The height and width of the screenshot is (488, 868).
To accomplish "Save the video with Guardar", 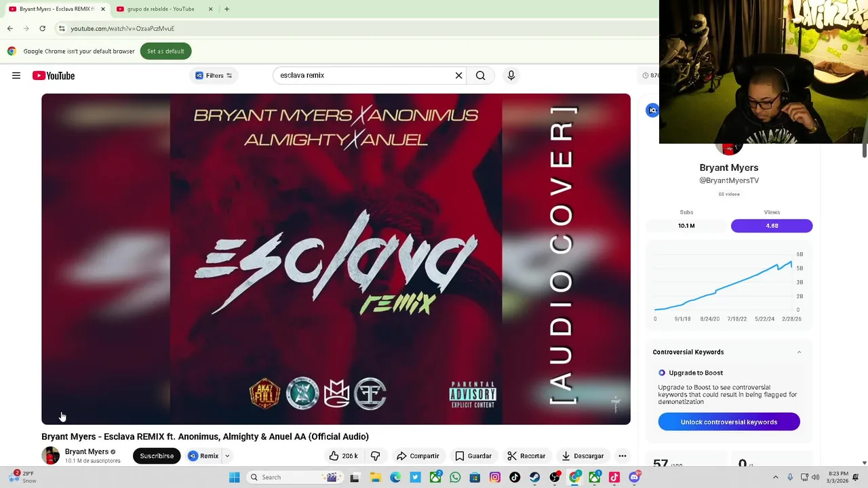I will point(473,456).
